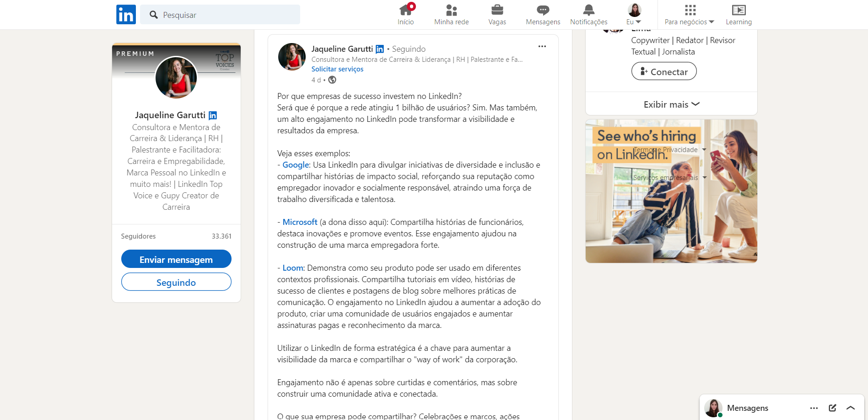This screenshot has width=868, height=420.
Task: Open the post three-dot options menu
Action: pyautogui.click(x=542, y=46)
